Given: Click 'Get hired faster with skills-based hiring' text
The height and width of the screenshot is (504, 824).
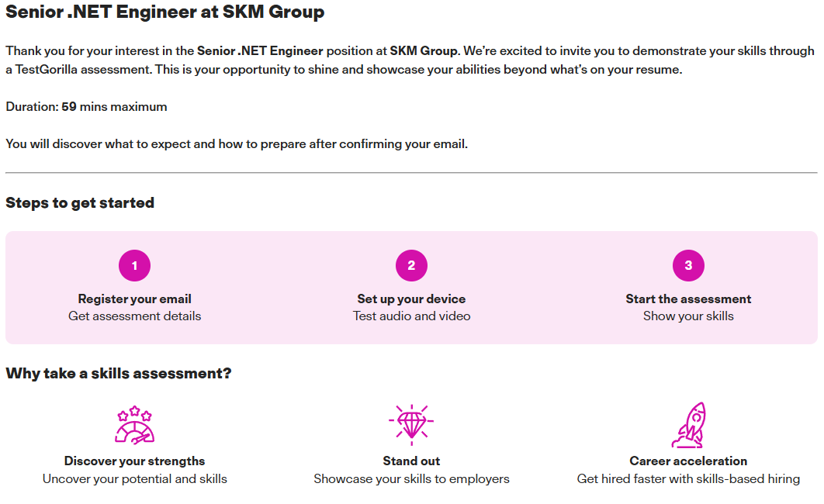Looking at the screenshot, I should click(x=688, y=478).
